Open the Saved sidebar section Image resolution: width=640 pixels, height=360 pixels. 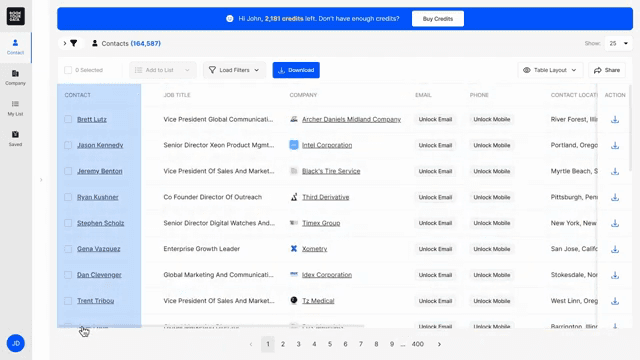(16, 139)
